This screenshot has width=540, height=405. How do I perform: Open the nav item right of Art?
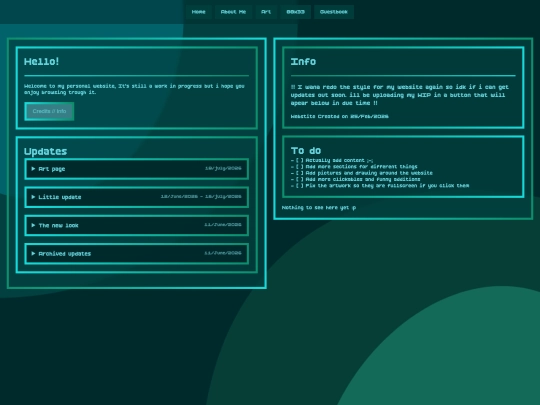[295, 12]
